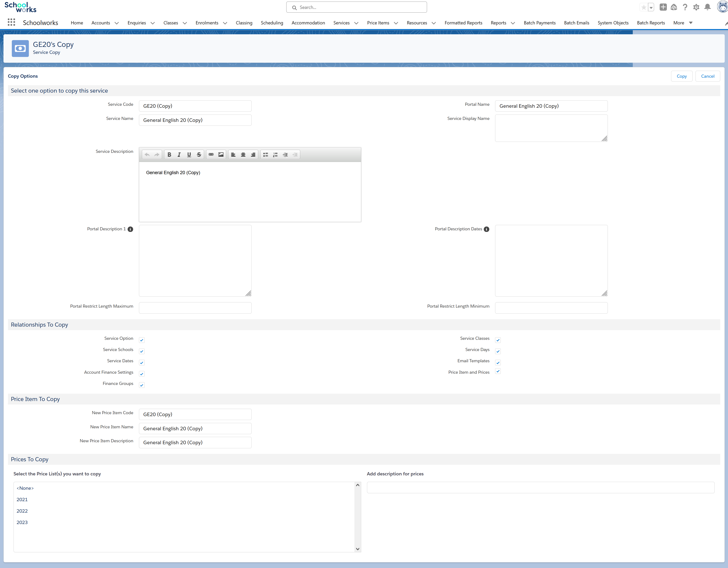Expand the Accounts menu chevron
728x568 pixels.
pyautogui.click(x=117, y=23)
